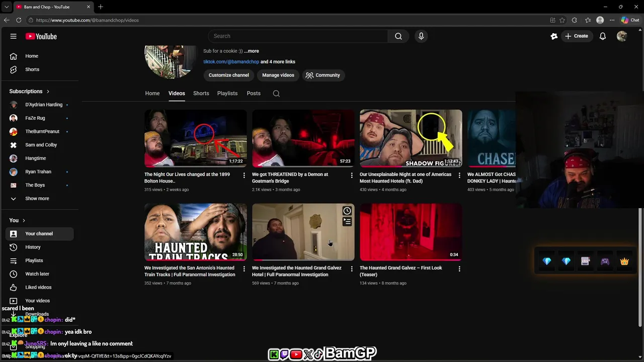Go to Home in the sidebar
Viewport: 644px width, 362px height.
coord(39,56)
